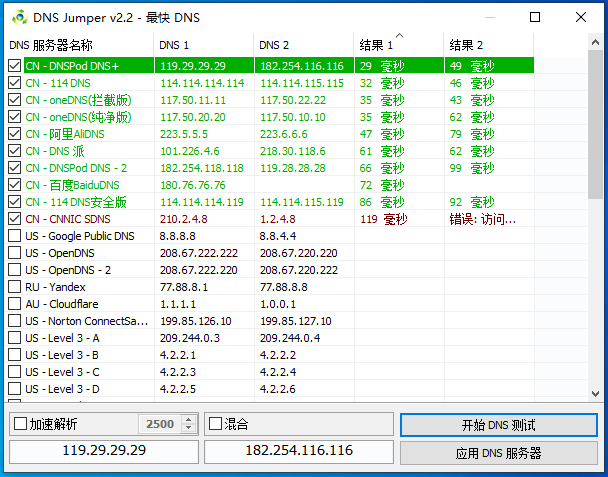This screenshot has width=608, height=477.
Task: Select the CN - 114 DNS安全版 row name
Action: (76, 202)
